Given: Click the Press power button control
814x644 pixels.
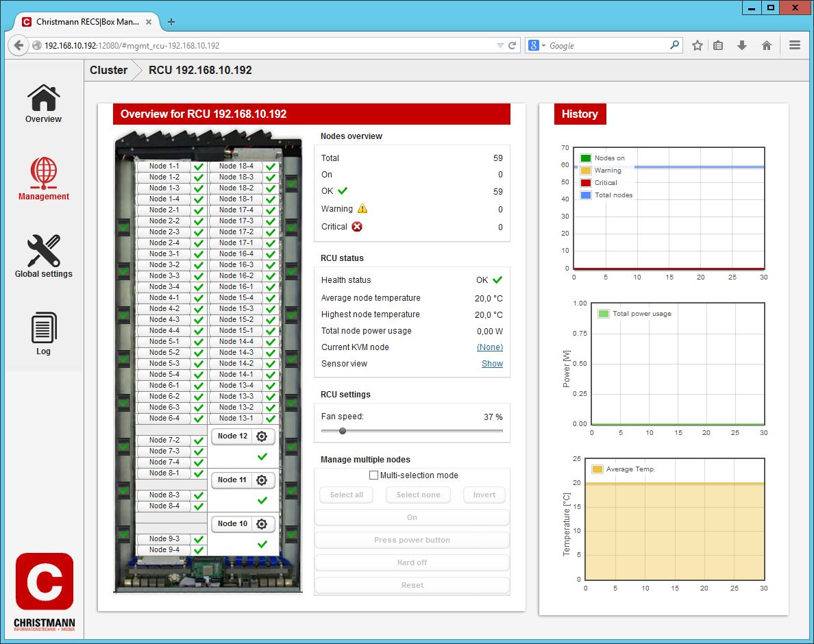Looking at the screenshot, I should pyautogui.click(x=412, y=541).
